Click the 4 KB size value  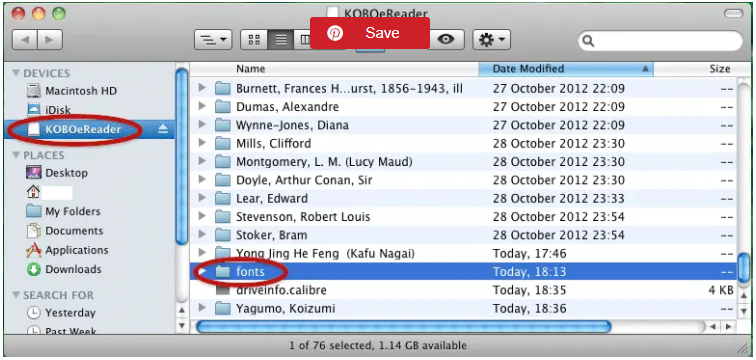(720, 290)
